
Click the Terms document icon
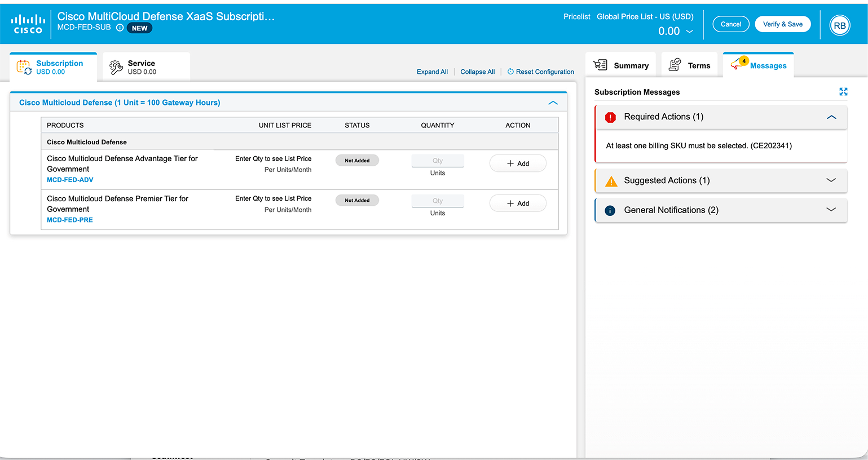point(675,65)
